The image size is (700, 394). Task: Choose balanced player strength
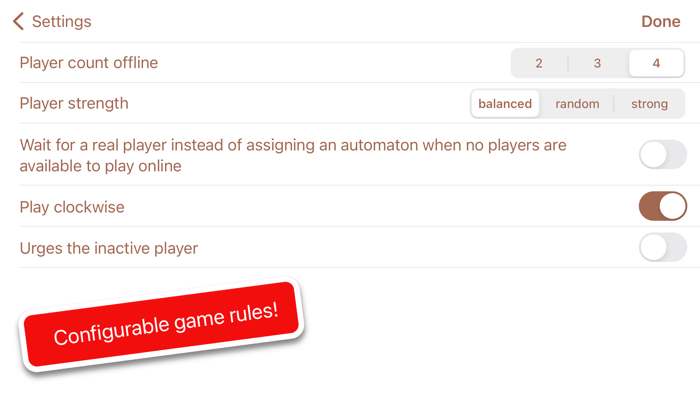click(x=505, y=104)
